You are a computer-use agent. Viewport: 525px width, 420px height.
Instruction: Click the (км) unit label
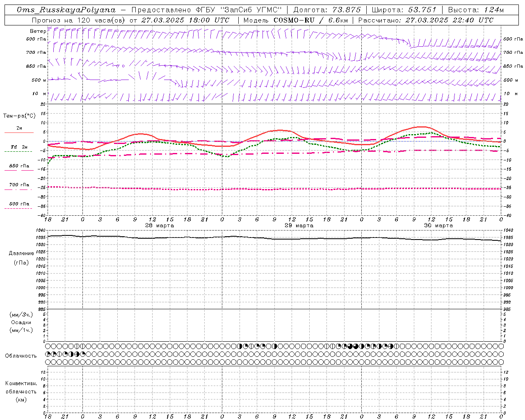pyautogui.click(x=21, y=399)
